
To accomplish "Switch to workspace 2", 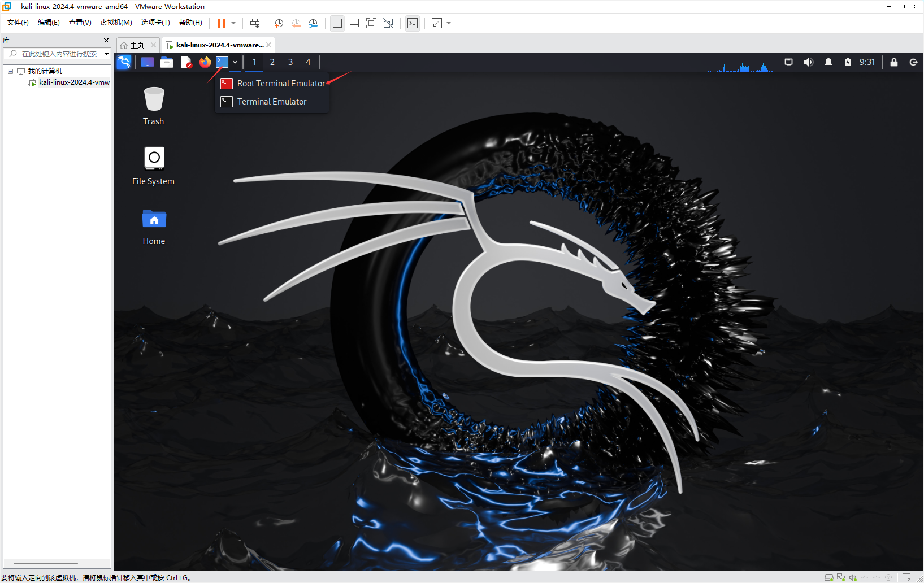I will (272, 62).
